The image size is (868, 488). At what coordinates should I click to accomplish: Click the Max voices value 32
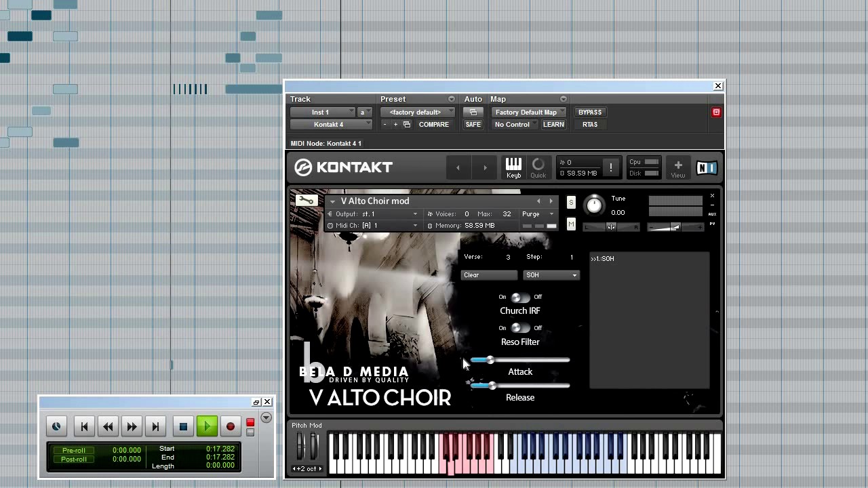pyautogui.click(x=507, y=214)
